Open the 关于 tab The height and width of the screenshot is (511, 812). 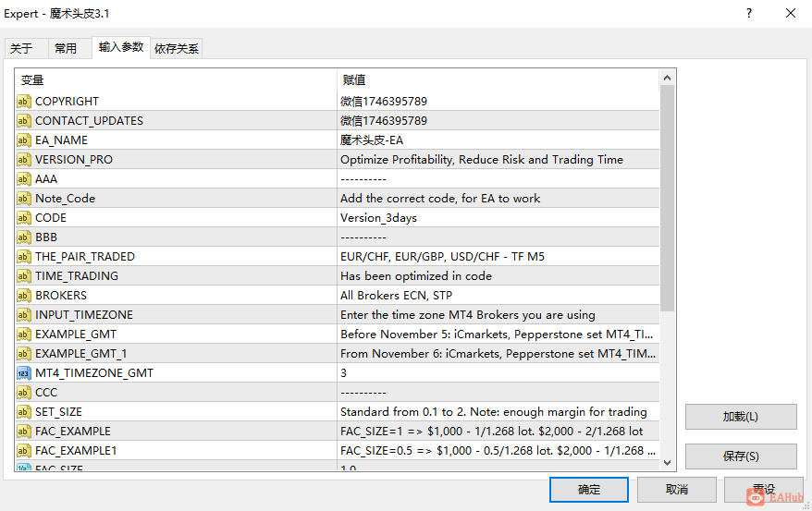pyautogui.click(x=21, y=49)
